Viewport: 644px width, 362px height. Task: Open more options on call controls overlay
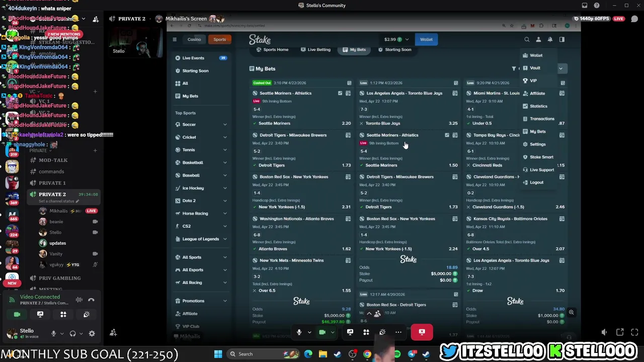(x=398, y=332)
